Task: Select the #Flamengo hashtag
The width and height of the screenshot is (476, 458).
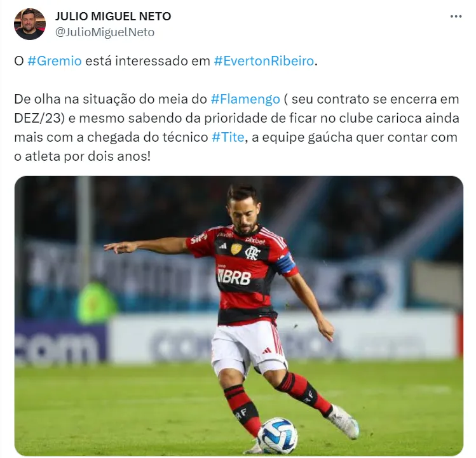Action: point(245,99)
